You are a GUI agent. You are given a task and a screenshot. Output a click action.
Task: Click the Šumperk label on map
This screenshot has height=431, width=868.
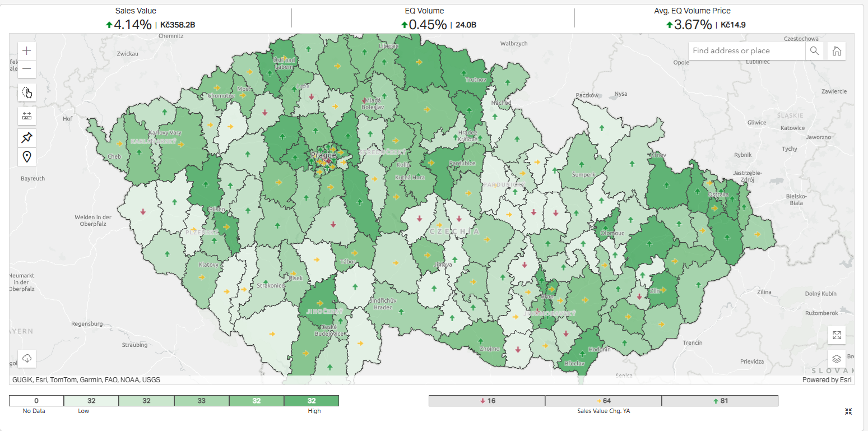(x=583, y=175)
